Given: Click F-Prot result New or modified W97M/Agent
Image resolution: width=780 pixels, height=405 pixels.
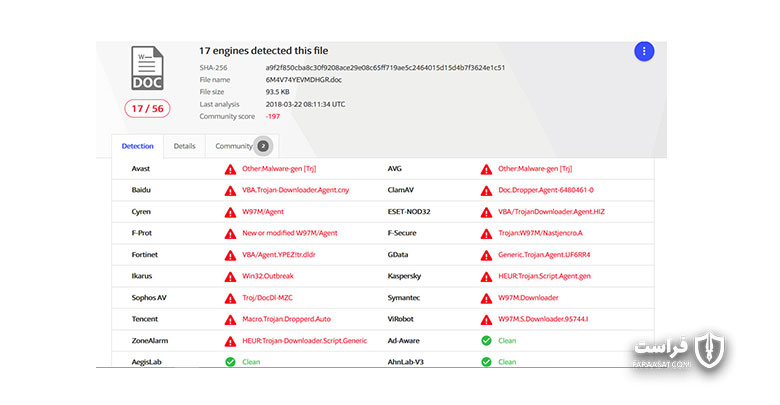Looking at the screenshot, I should (x=290, y=233).
